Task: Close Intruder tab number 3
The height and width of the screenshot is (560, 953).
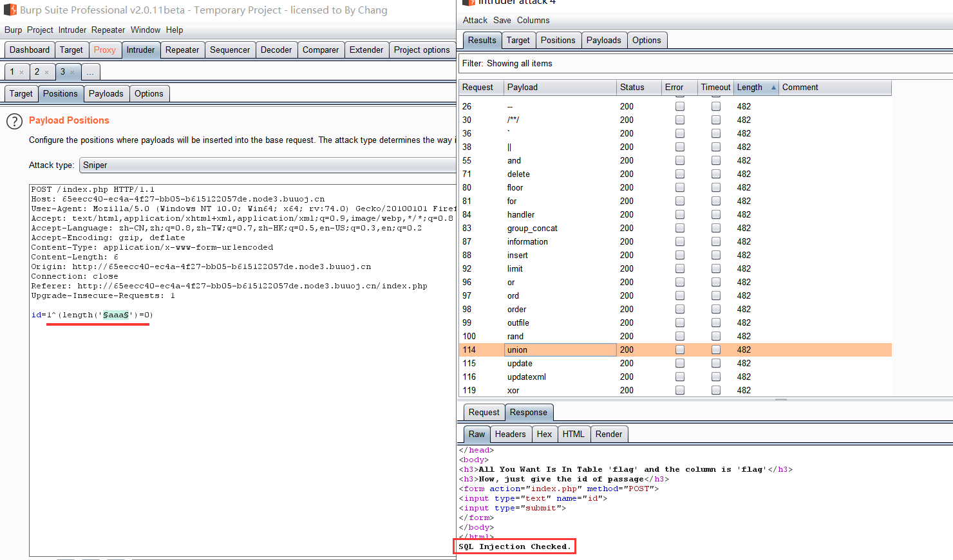Action: tap(72, 72)
